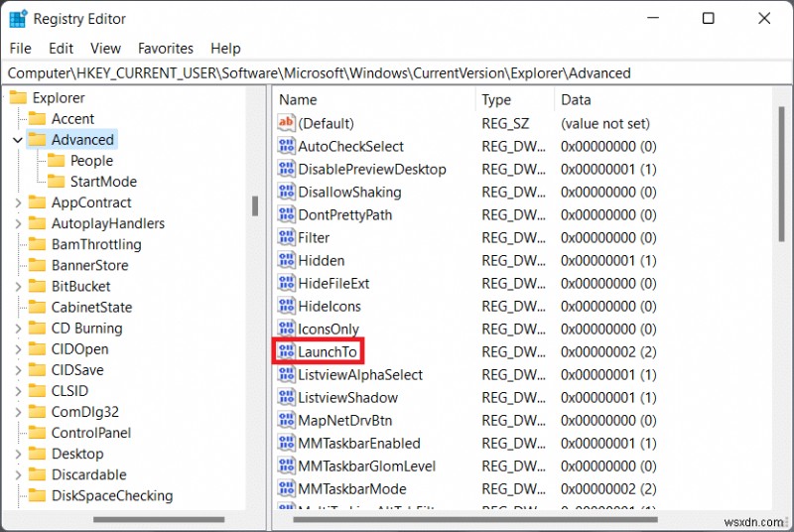Click the StartMode key folder icon
Image resolution: width=794 pixels, height=532 pixels.
56,182
